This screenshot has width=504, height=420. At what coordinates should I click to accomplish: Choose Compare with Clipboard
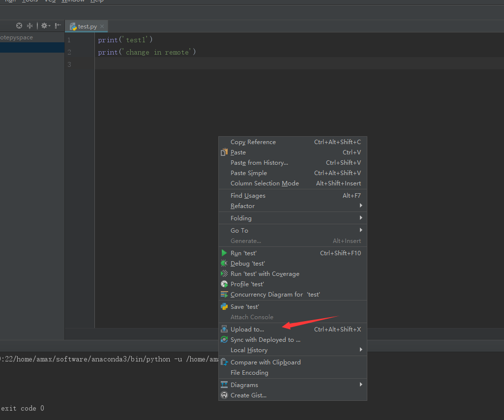266,362
